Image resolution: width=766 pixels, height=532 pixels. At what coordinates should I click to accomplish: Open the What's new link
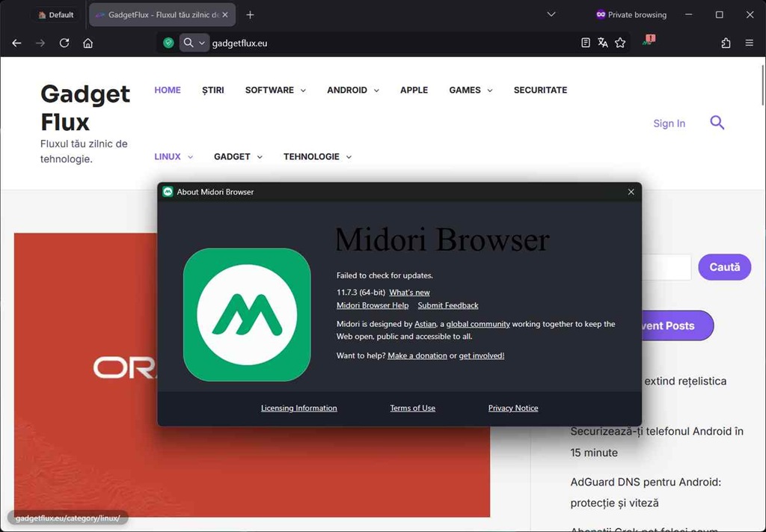pos(409,292)
